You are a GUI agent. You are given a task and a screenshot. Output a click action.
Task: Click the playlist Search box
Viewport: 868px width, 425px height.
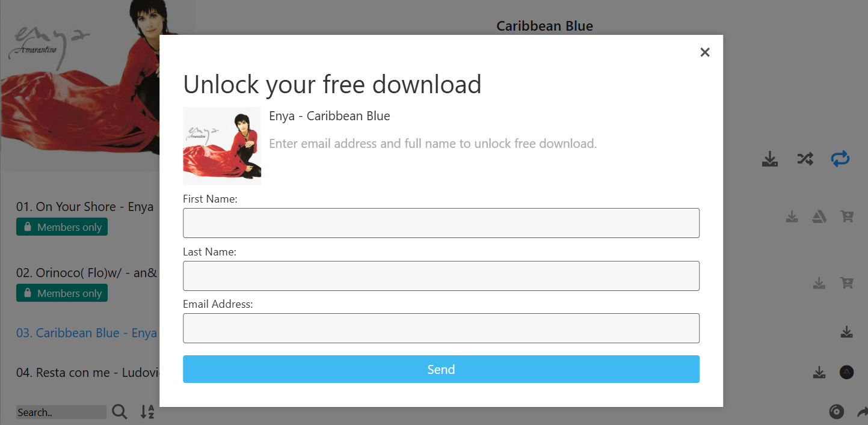pos(61,412)
